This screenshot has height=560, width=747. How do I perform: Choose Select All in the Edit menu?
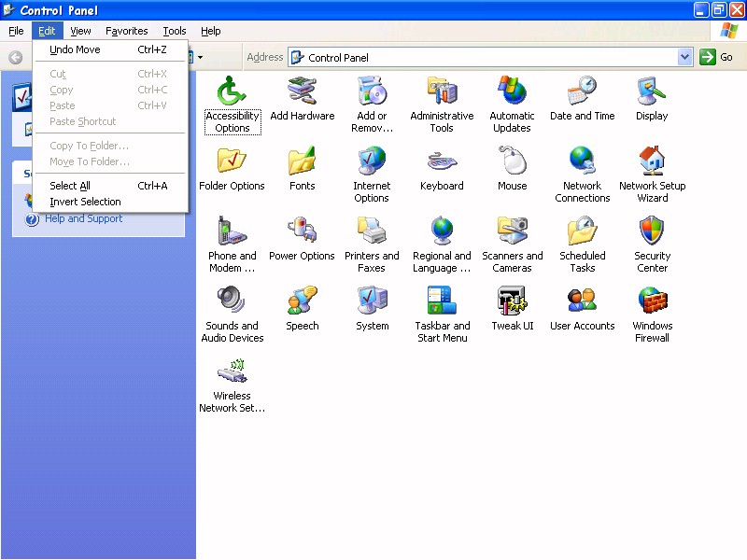point(110,186)
